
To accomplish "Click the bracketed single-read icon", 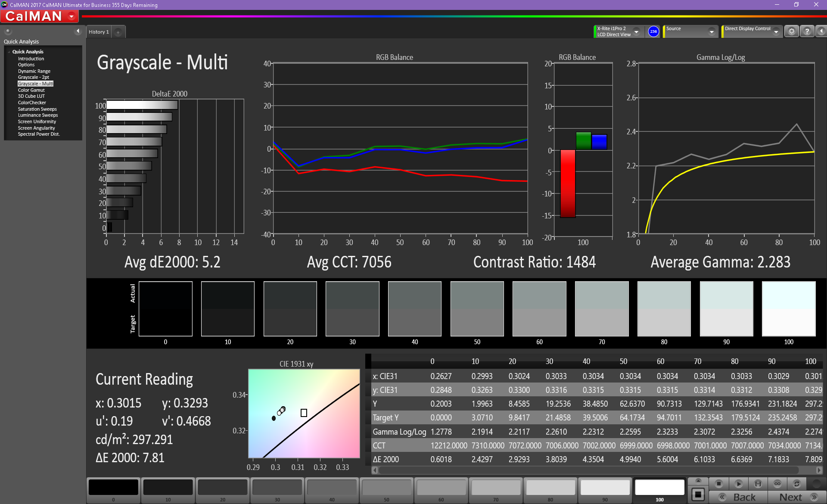I will (x=758, y=483).
